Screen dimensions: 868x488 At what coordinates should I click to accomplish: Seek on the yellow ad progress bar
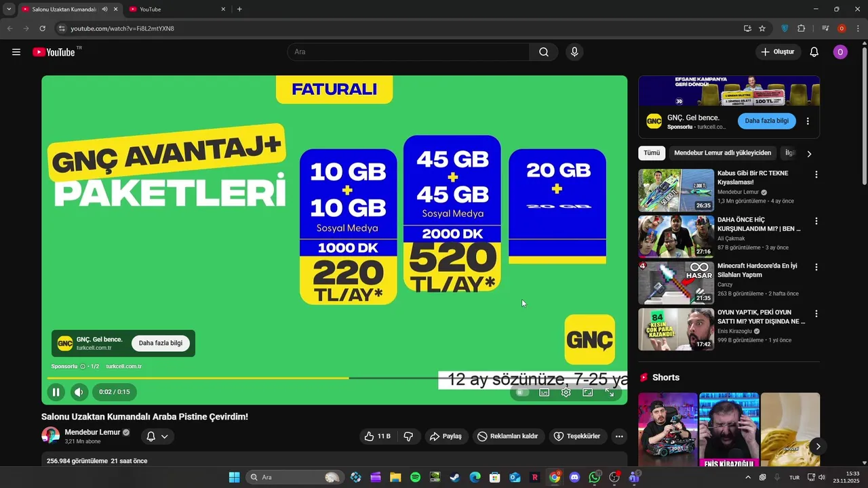point(198,378)
